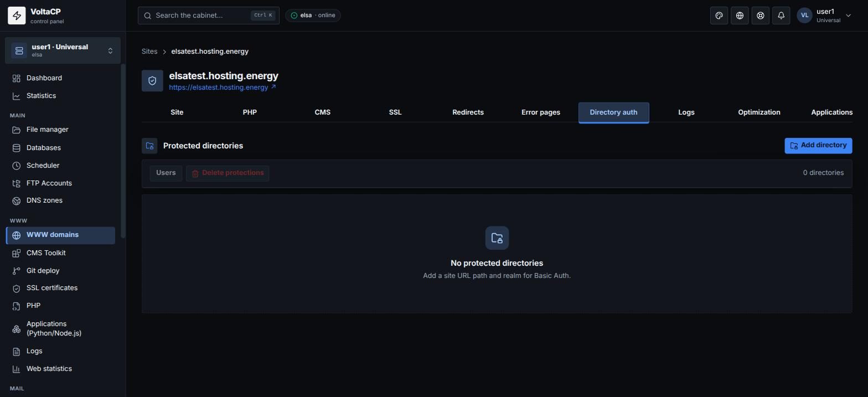Image resolution: width=868 pixels, height=397 pixels.
Task: Focus the Search the cabinet field
Action: click(x=209, y=16)
